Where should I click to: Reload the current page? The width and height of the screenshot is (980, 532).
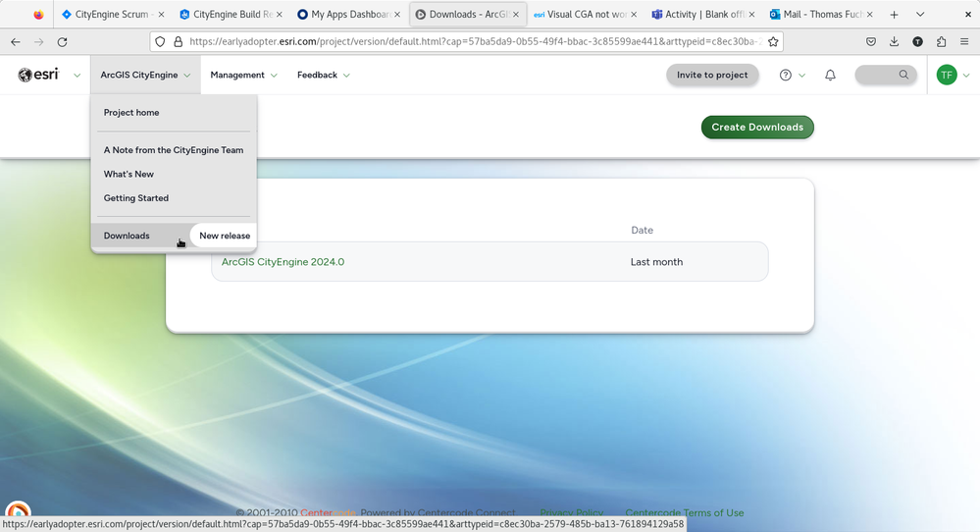62,42
